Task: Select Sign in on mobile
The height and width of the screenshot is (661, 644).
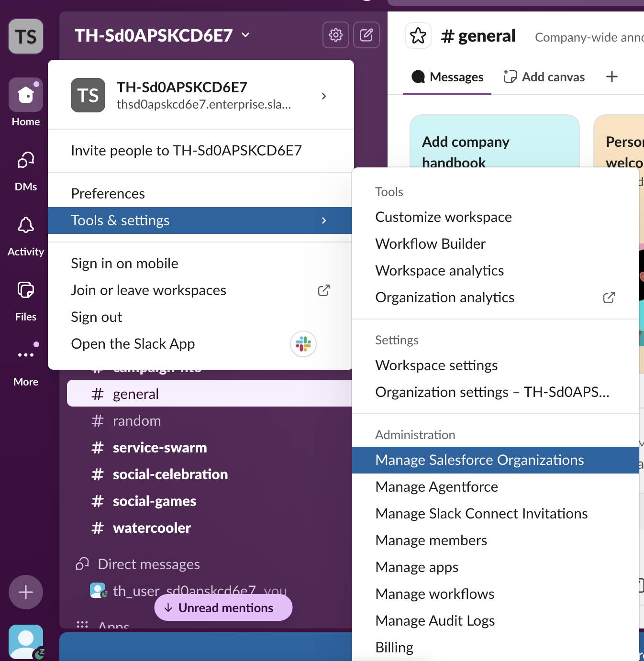Action: click(x=201, y=264)
